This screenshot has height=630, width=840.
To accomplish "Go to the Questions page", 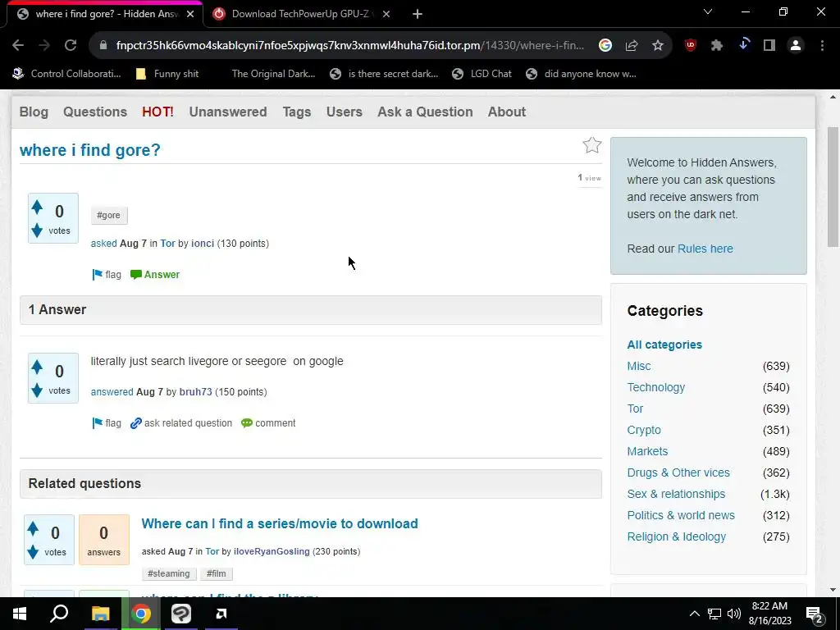I will tap(95, 112).
